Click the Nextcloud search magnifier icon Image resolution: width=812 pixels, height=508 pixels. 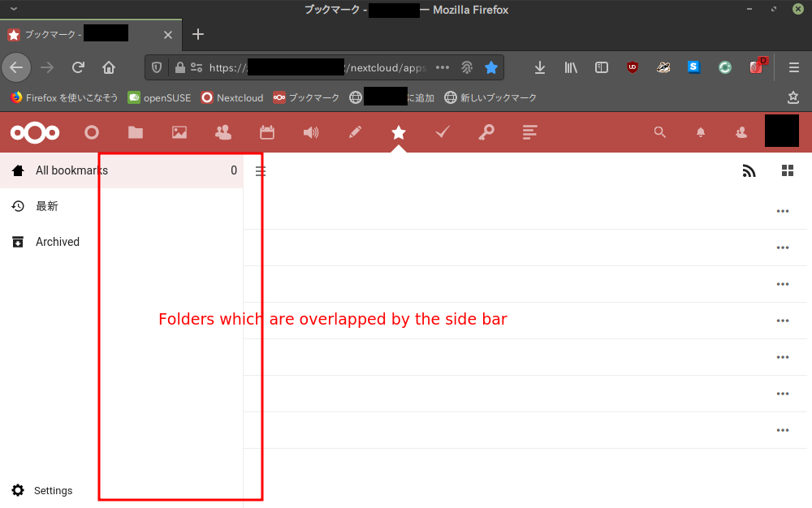point(659,132)
